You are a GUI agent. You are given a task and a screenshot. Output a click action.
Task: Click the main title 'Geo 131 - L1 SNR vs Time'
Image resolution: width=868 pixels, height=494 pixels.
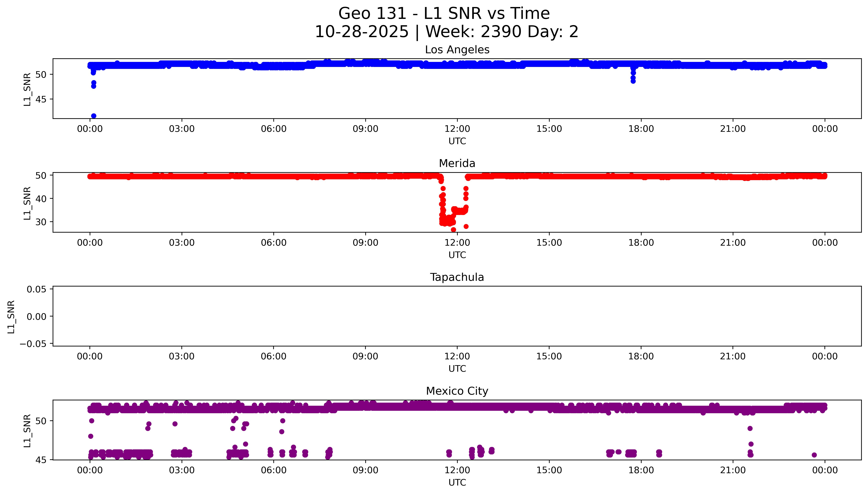tap(444, 14)
